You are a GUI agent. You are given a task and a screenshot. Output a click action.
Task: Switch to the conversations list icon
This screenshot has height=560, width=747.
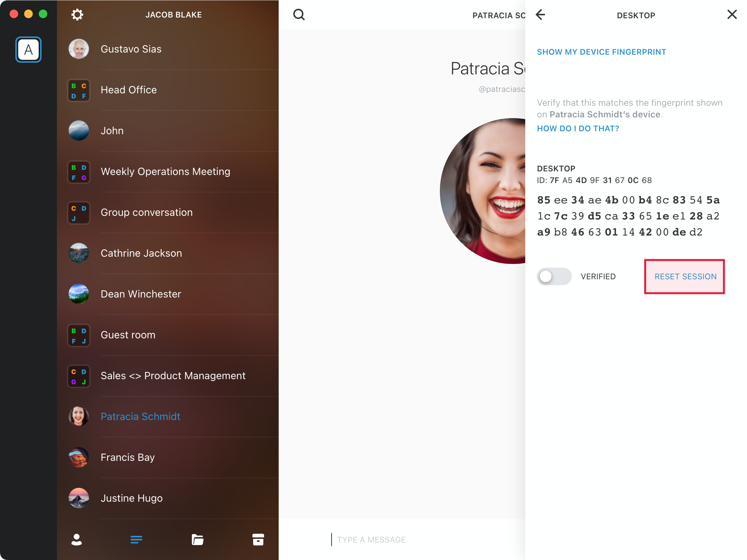coord(136,540)
